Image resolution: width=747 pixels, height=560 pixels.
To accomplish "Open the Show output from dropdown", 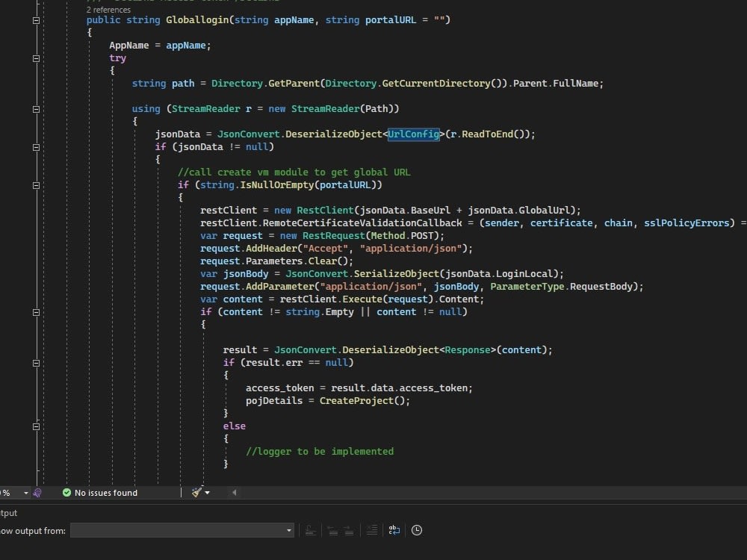I will pos(288,530).
